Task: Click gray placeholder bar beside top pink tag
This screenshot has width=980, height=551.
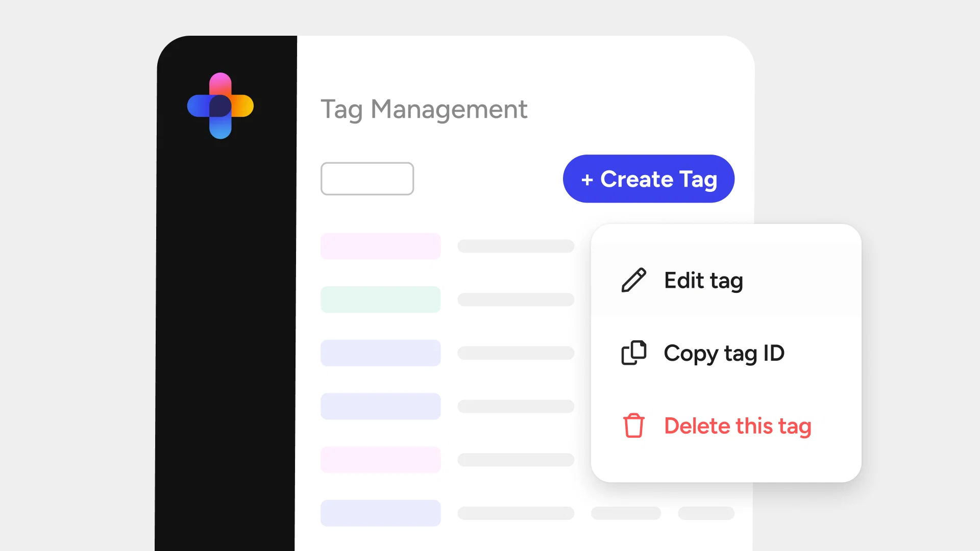Action: 516,246
